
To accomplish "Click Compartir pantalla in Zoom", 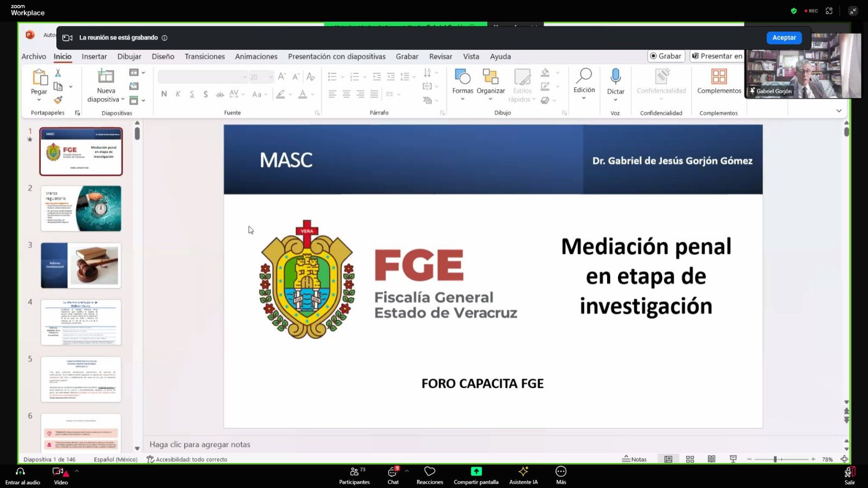I will [476, 474].
